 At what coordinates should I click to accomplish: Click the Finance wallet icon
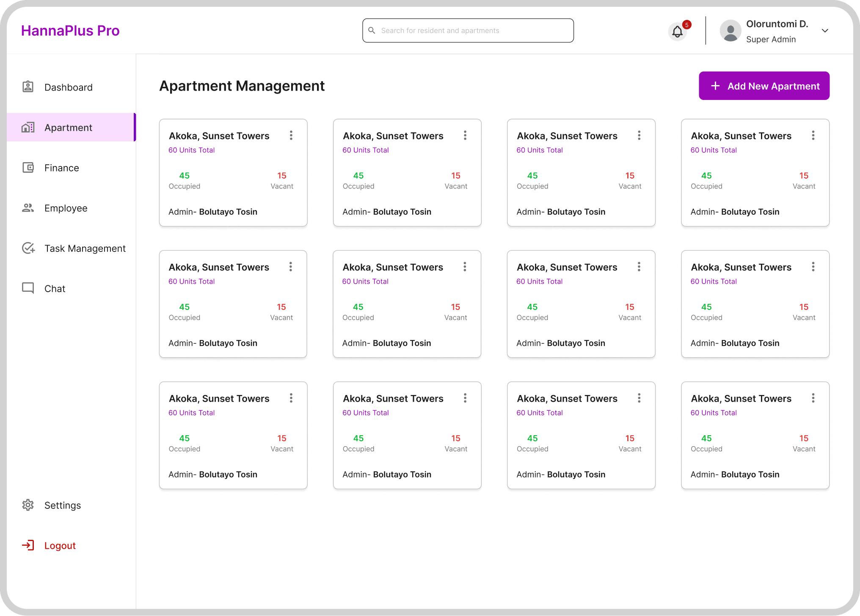tap(28, 168)
